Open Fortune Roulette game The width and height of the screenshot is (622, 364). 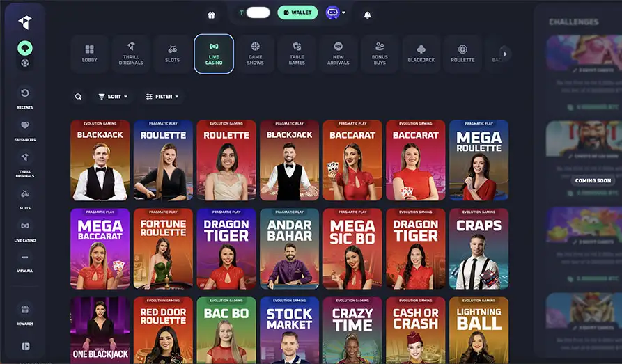[163, 248]
